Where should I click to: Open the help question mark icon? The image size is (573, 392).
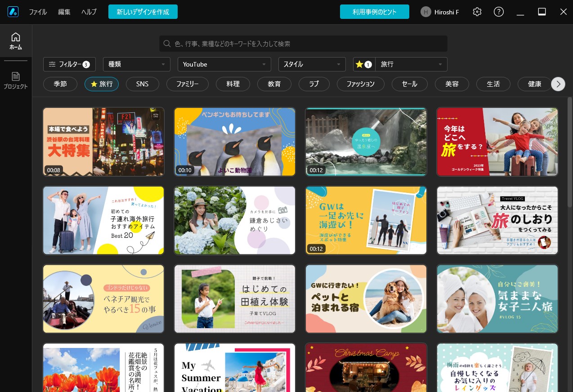pos(498,12)
